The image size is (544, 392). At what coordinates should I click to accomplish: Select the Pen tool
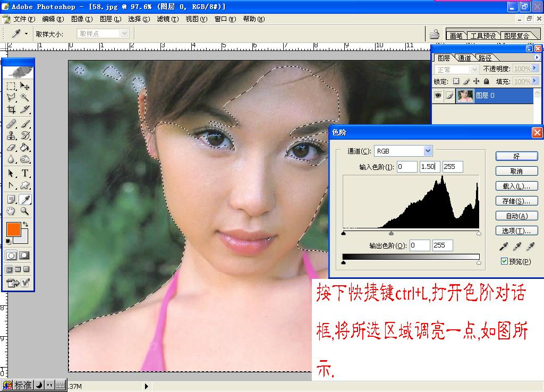11,185
